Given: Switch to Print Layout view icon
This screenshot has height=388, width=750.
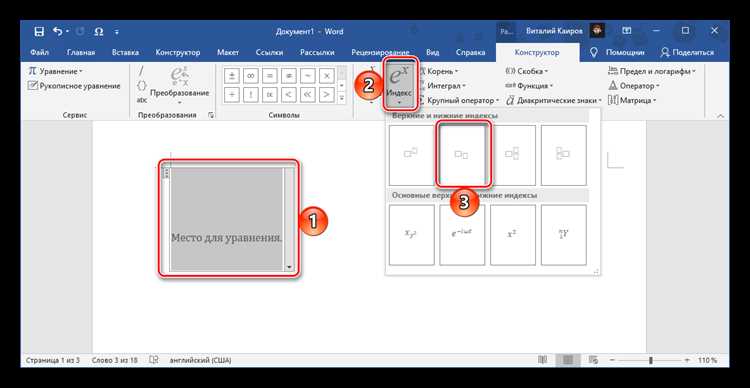Looking at the screenshot, I should (568, 360).
